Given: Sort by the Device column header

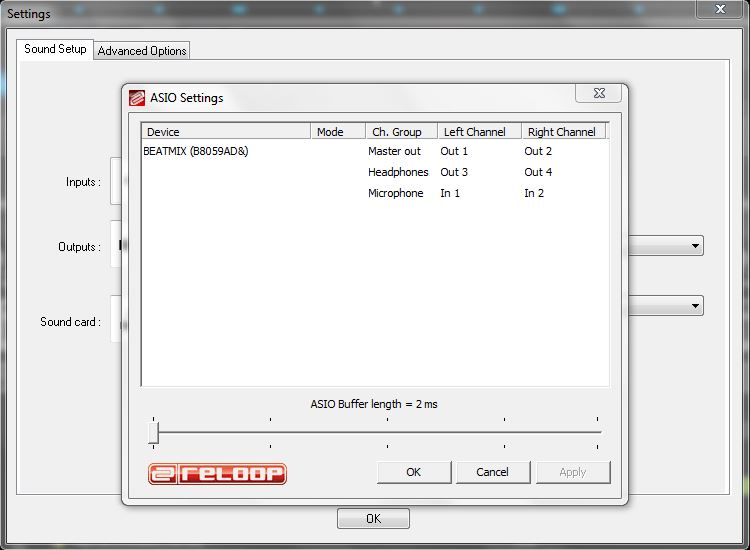Looking at the screenshot, I should (x=226, y=132).
